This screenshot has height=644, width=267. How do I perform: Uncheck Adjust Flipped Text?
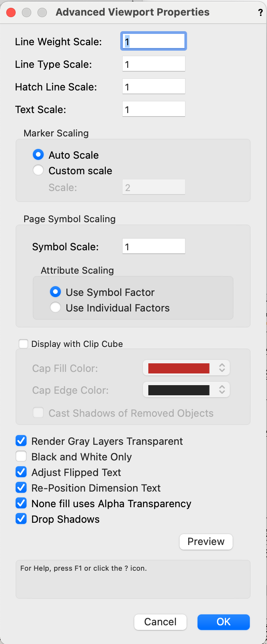pos(21,472)
